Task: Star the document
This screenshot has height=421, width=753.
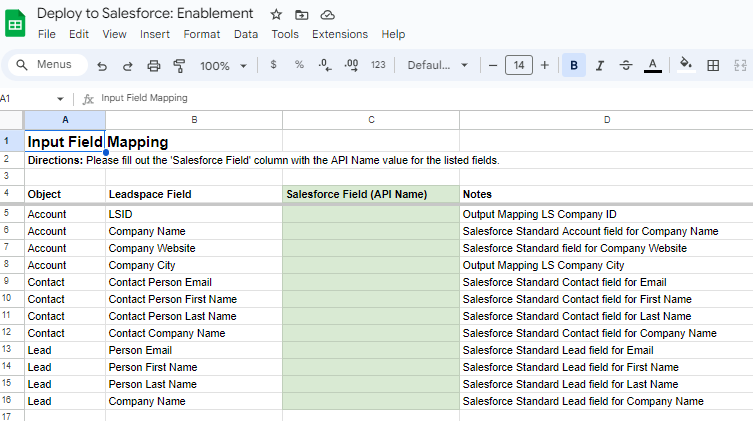Action: [276, 14]
